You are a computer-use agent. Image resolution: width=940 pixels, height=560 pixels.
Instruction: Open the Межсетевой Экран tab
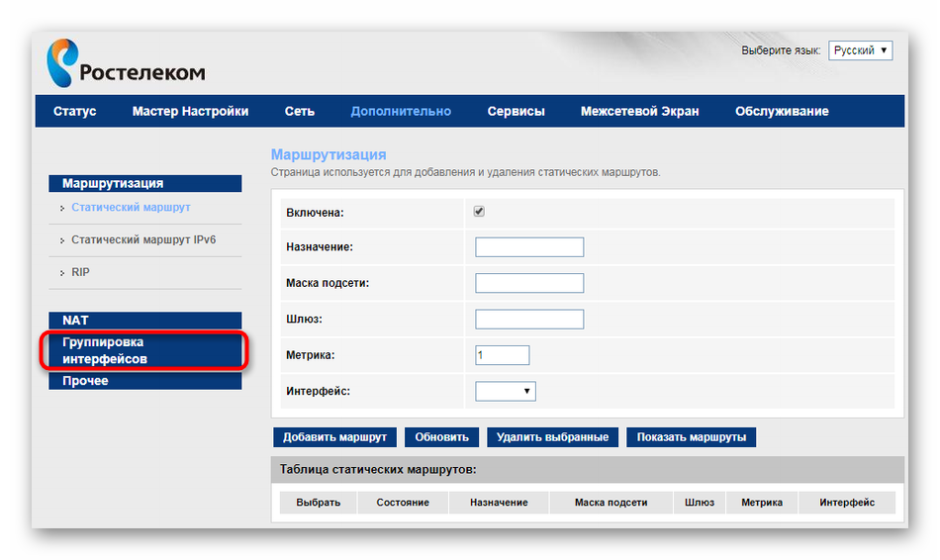point(639,111)
